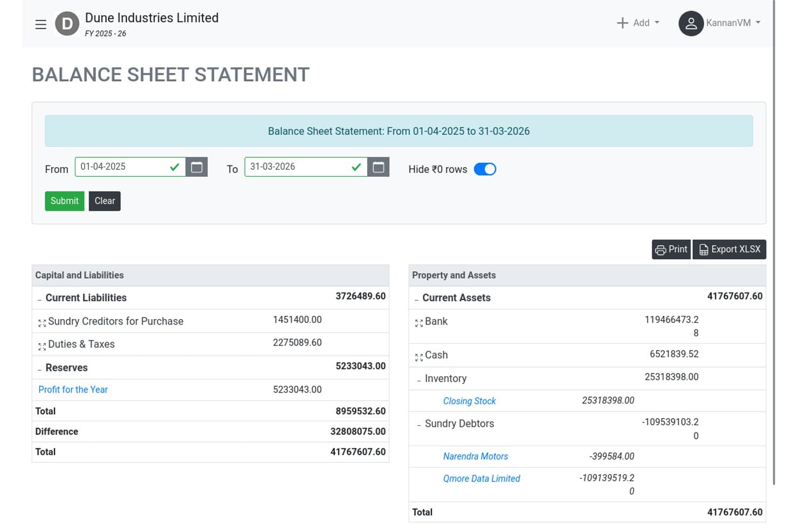The width and height of the screenshot is (798, 532).
Task: Expand the Sundry Creditors for Purchase row
Action: pyautogui.click(x=42, y=323)
